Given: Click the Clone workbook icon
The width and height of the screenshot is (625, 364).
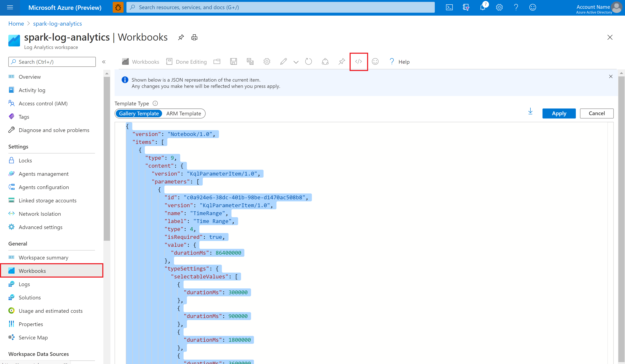Looking at the screenshot, I should pyautogui.click(x=250, y=61).
